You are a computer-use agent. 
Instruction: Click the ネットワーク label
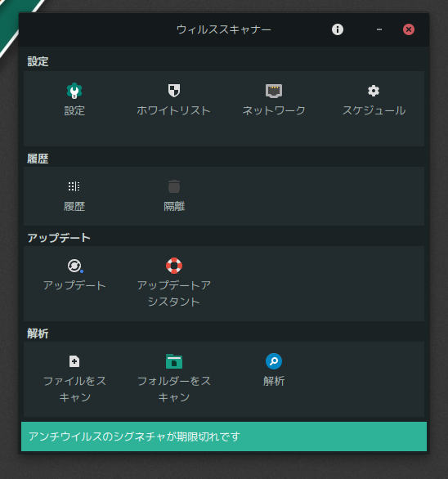pyautogui.click(x=274, y=110)
